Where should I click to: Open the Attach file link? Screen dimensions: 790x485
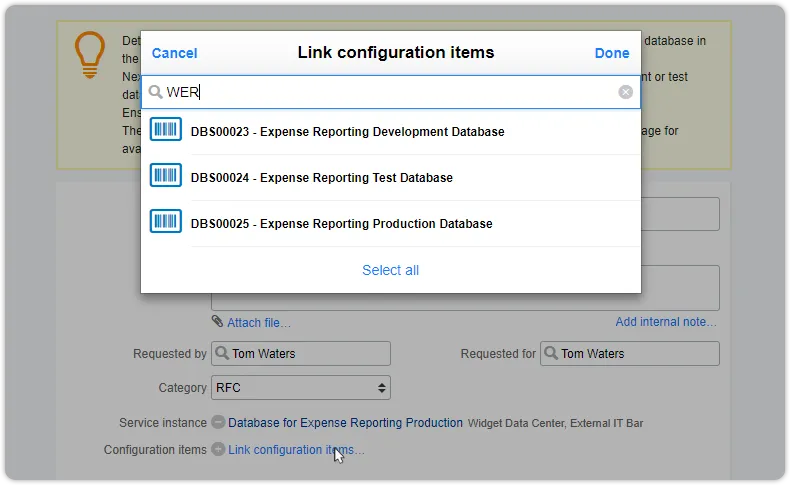[258, 322]
